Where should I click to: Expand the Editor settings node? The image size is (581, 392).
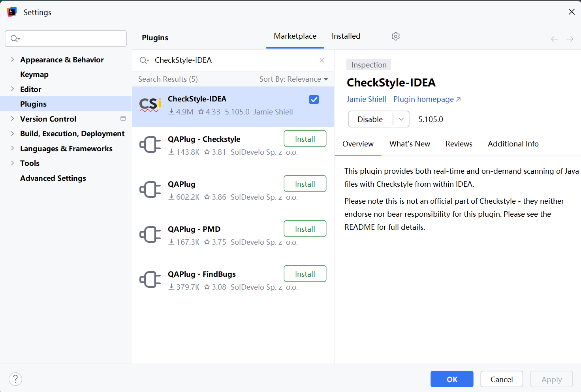[12, 89]
